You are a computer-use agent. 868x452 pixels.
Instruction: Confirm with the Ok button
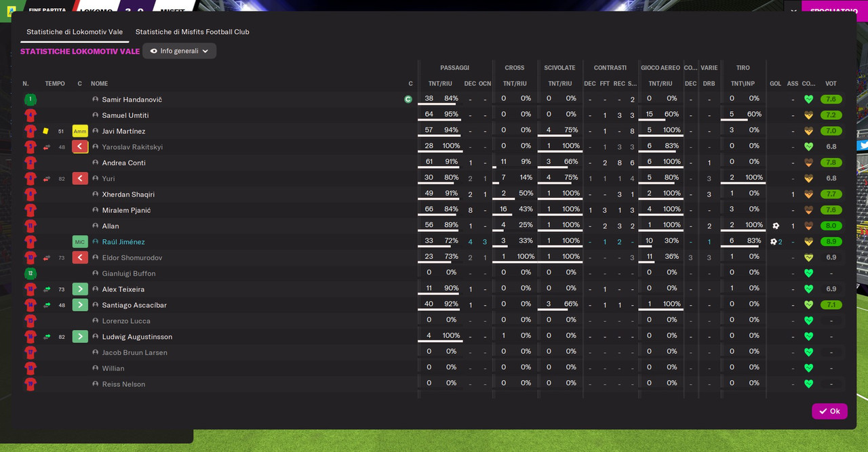point(829,411)
